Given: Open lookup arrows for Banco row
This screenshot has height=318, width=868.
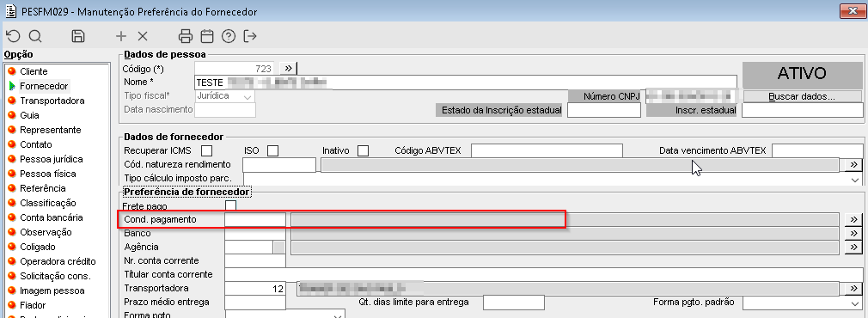Looking at the screenshot, I should pyautogui.click(x=854, y=233).
